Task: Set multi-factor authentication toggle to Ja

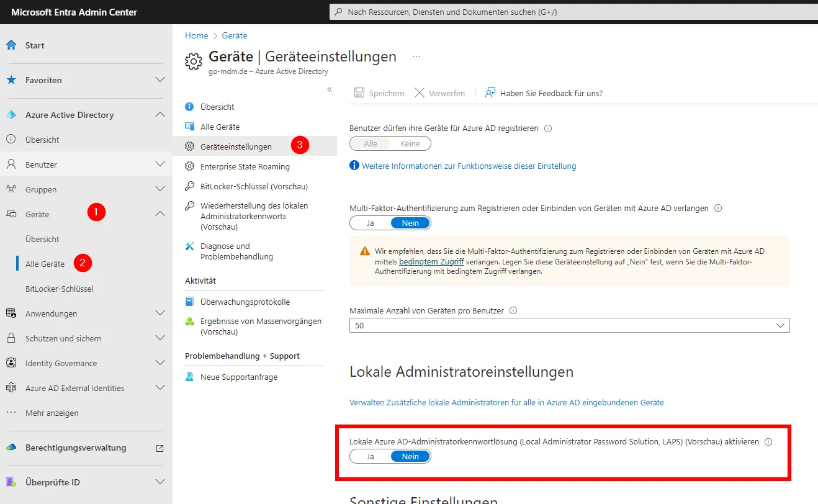Action: coord(370,223)
